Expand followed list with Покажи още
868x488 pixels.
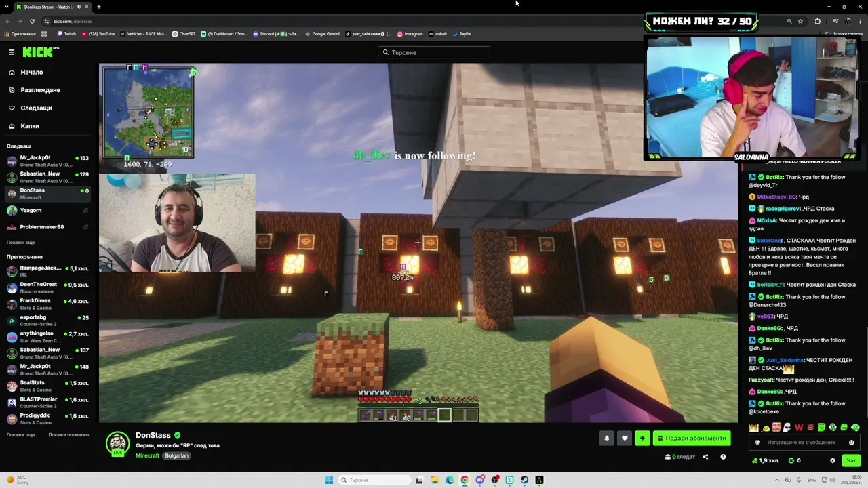pyautogui.click(x=20, y=242)
